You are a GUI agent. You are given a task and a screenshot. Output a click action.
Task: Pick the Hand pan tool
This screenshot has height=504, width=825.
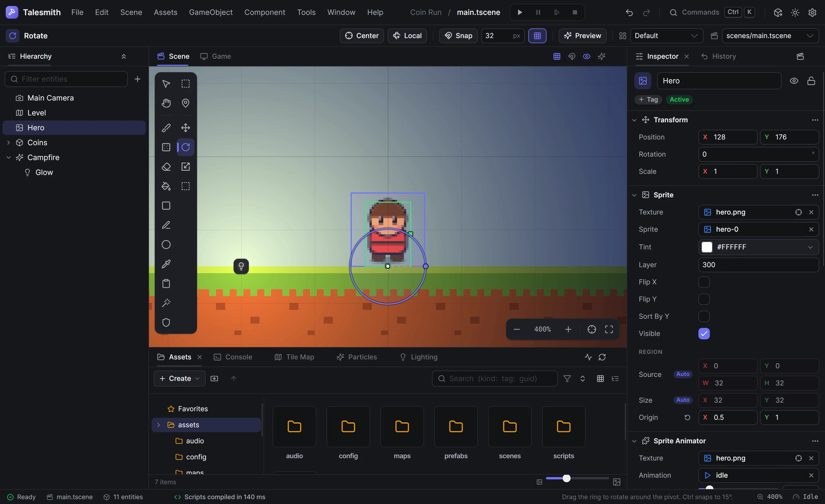[x=166, y=103]
